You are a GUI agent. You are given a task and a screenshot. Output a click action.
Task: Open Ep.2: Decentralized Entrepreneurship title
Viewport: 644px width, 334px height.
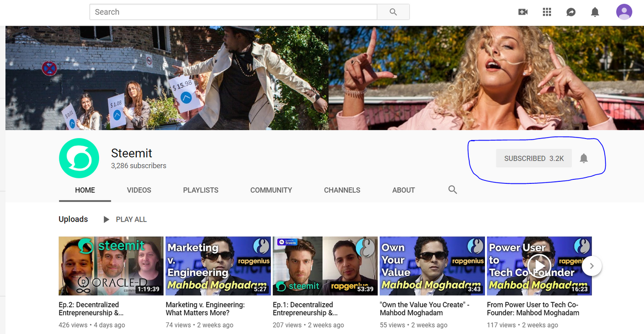point(91,309)
